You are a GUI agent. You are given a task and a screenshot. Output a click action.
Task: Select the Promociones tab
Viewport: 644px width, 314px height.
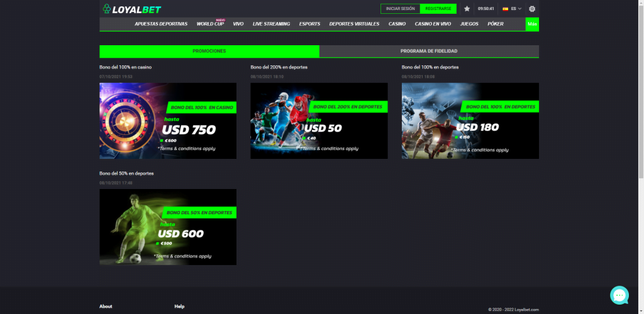(209, 51)
